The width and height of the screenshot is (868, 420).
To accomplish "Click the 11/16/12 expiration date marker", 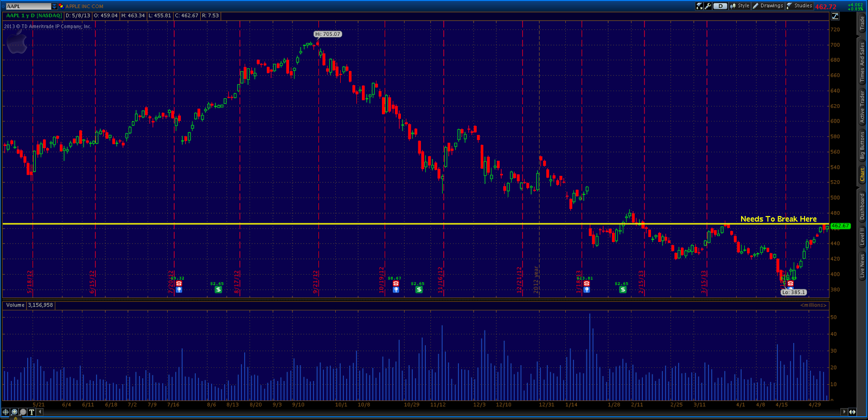I will coord(441,280).
